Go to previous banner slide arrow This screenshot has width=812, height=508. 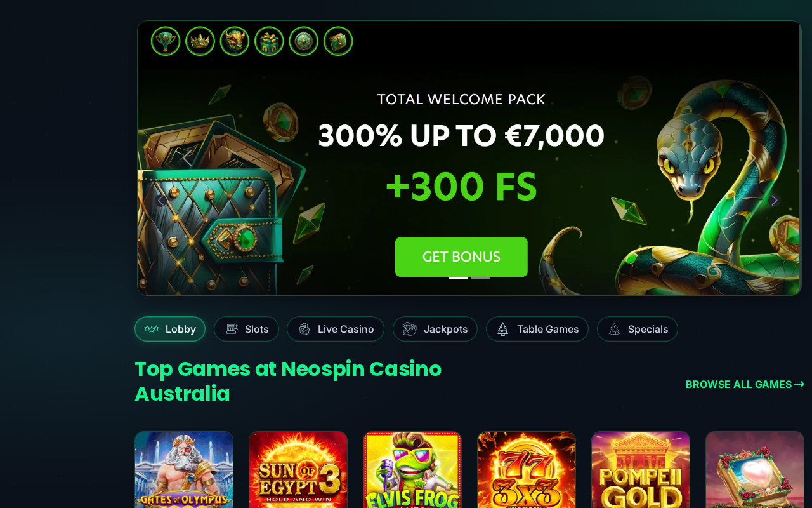(x=161, y=200)
